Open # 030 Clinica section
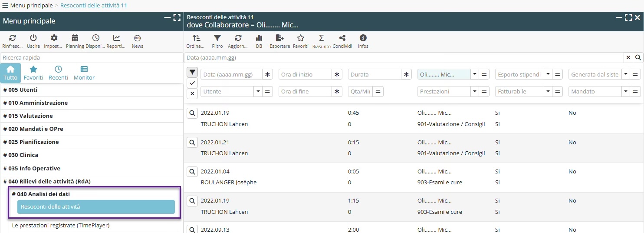This screenshot has height=233, width=644. click(92, 155)
